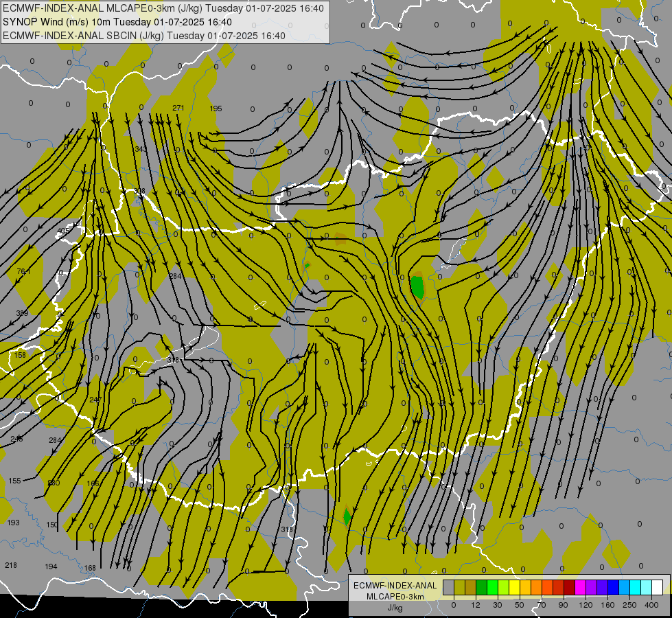Click the map value 405

pyautogui.click(x=63, y=231)
